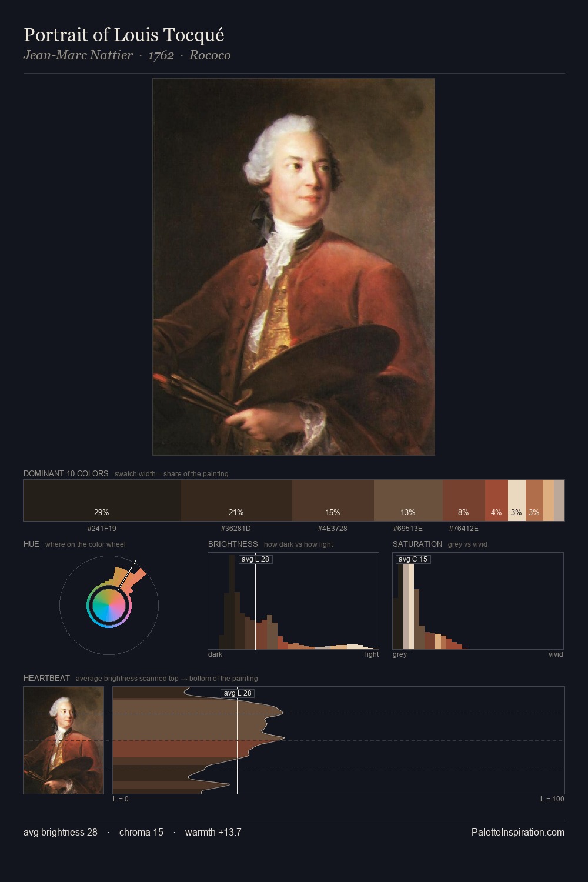Click the main portrait painting image
588x882 pixels.
pos(293,267)
